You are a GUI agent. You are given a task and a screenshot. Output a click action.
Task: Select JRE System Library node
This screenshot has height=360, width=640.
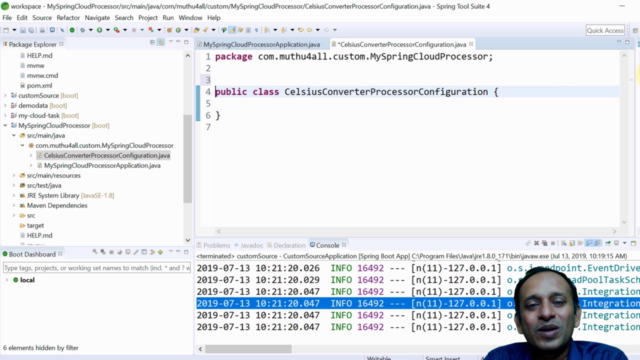point(70,196)
